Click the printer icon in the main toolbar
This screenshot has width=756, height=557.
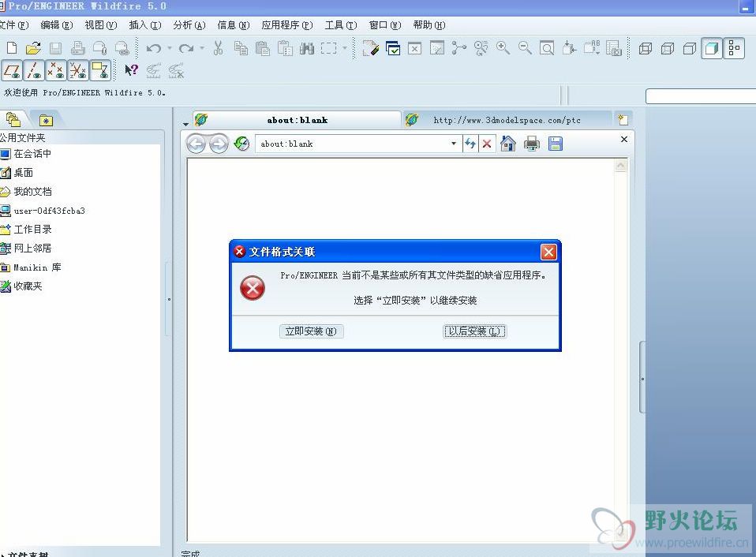click(77, 48)
